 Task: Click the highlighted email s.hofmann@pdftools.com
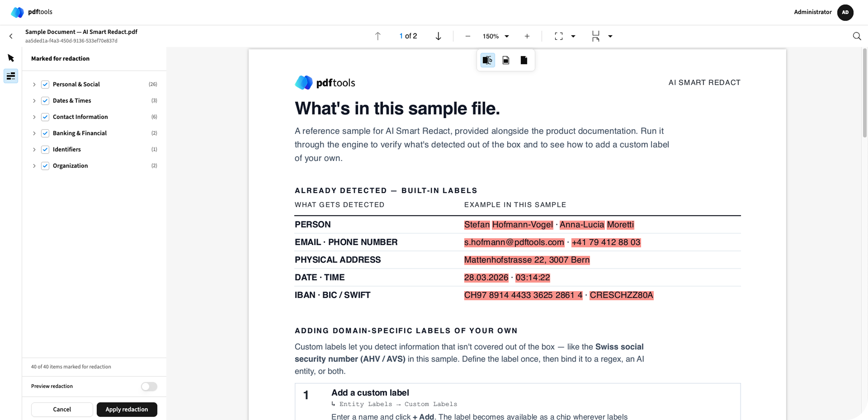pos(514,242)
